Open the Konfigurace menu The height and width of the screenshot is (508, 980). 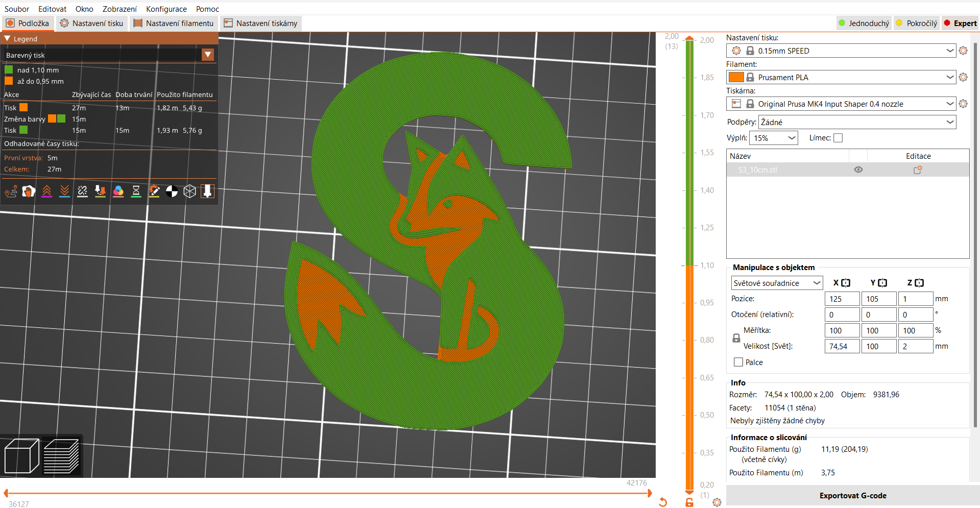pyautogui.click(x=166, y=9)
